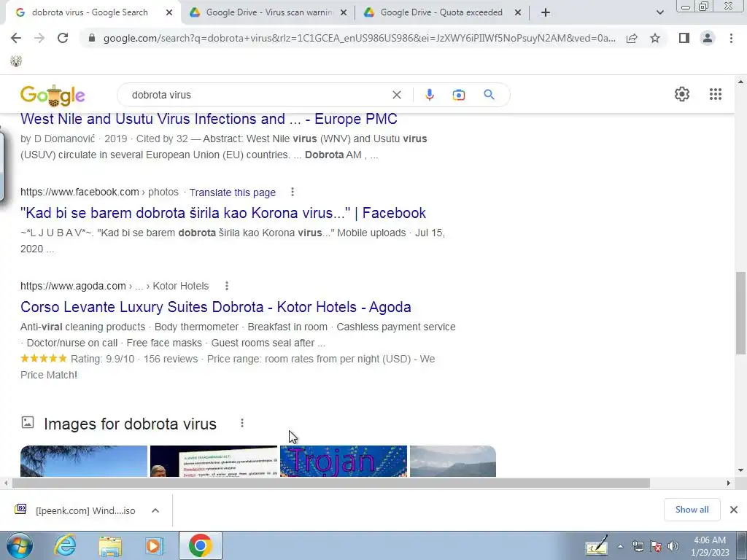Open Chrome's three-dot menu
This screenshot has height=560, width=747.
click(x=731, y=38)
